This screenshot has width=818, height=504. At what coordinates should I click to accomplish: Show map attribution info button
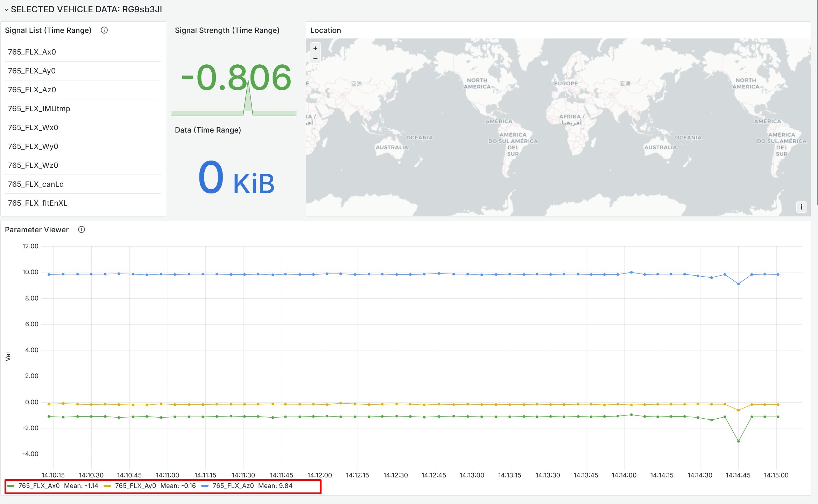pyautogui.click(x=801, y=207)
